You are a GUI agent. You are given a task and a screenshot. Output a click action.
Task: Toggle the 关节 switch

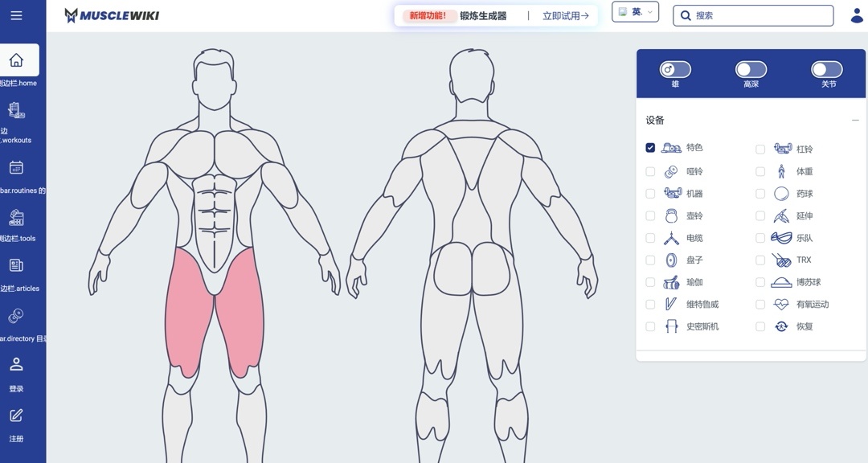[x=826, y=70]
